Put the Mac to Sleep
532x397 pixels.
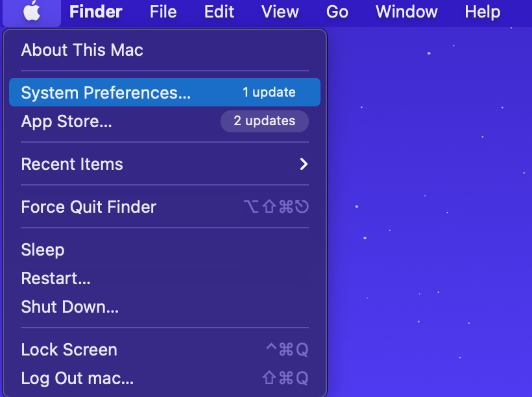43,250
